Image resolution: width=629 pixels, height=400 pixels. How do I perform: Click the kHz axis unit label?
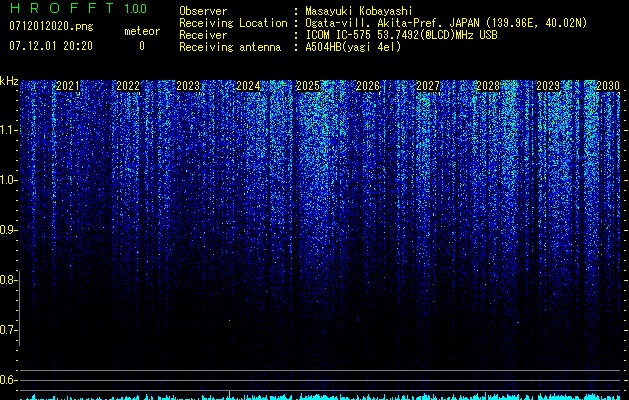point(9,81)
